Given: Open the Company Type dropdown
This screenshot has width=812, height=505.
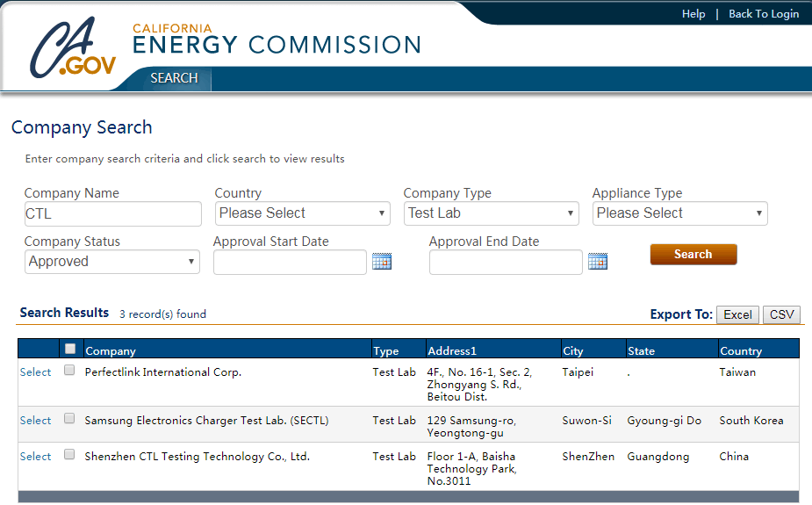Looking at the screenshot, I should [491, 213].
